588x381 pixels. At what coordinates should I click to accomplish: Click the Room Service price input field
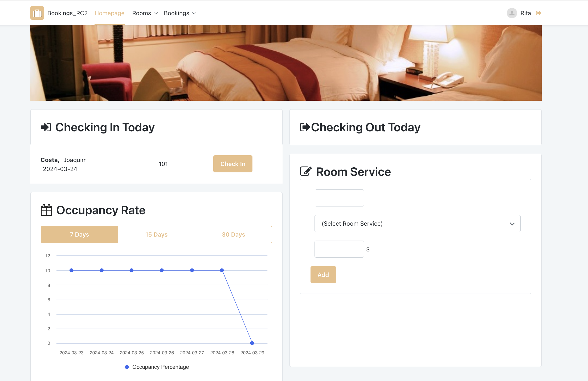coord(339,249)
